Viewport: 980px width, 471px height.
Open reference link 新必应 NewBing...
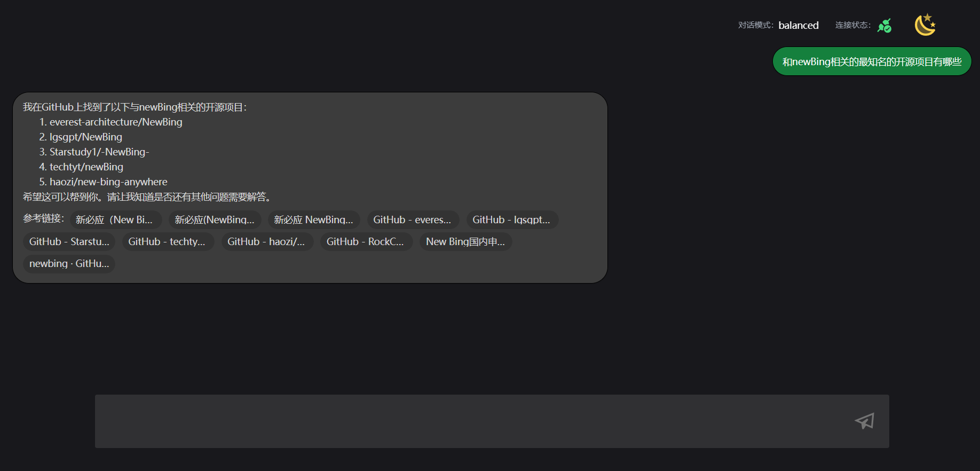pyautogui.click(x=314, y=219)
